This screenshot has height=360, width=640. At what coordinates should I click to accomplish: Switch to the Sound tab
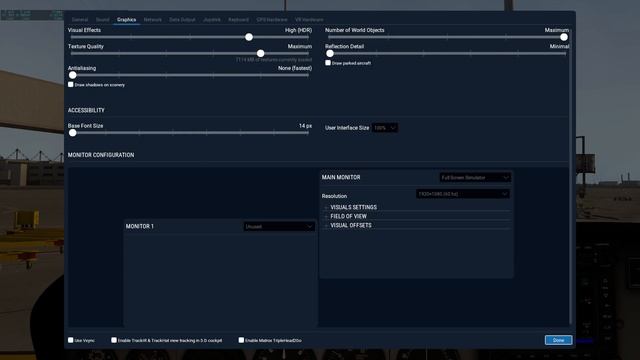(102, 20)
